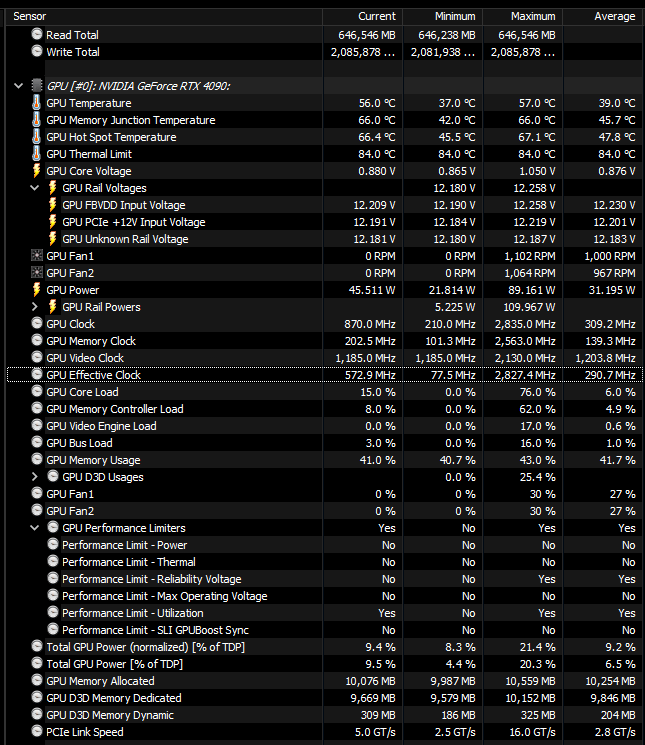
Task: Click the 1.050 V maximum GPU Core Voltage
Action: 537,171
